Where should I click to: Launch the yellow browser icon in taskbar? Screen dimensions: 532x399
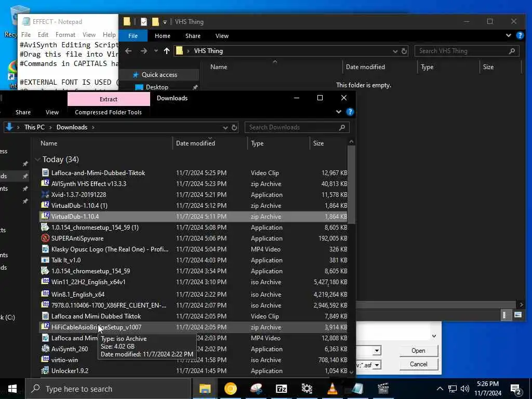[x=230, y=389]
